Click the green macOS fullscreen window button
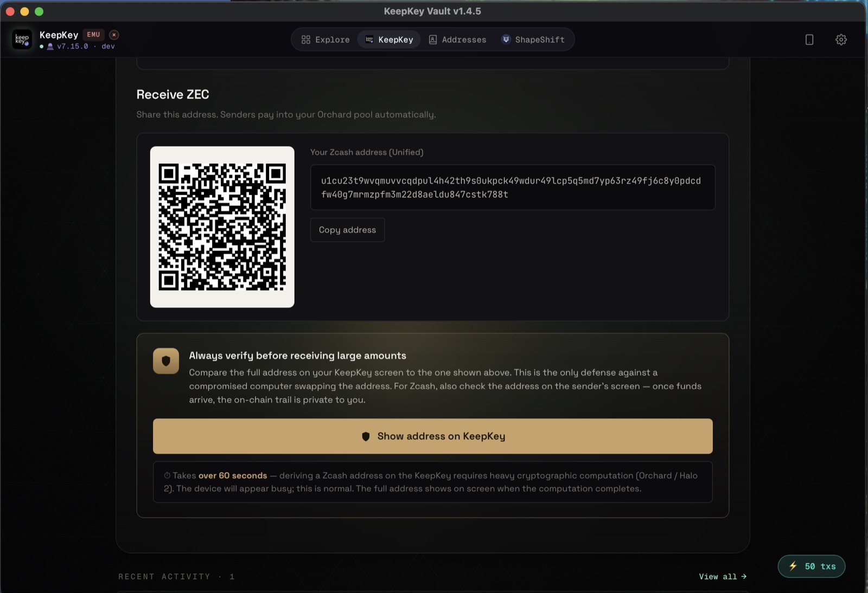Viewport: 868px width, 593px height. tap(39, 11)
